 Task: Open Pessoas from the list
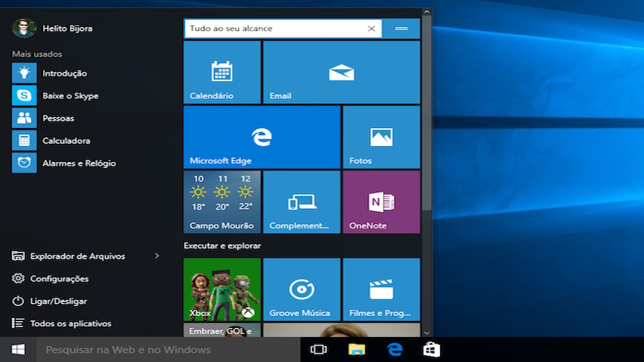tap(58, 118)
